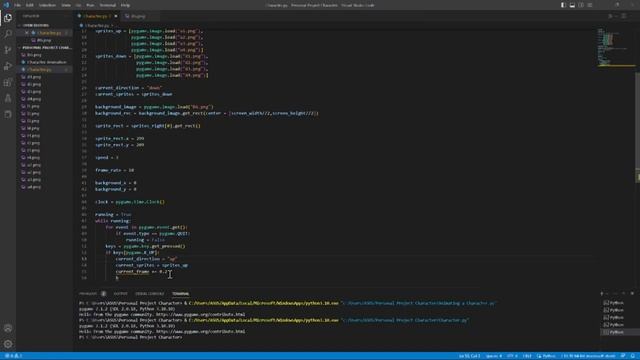Open the Testing flask icon view
Screen dimensions: 640x360
click(x=8, y=98)
